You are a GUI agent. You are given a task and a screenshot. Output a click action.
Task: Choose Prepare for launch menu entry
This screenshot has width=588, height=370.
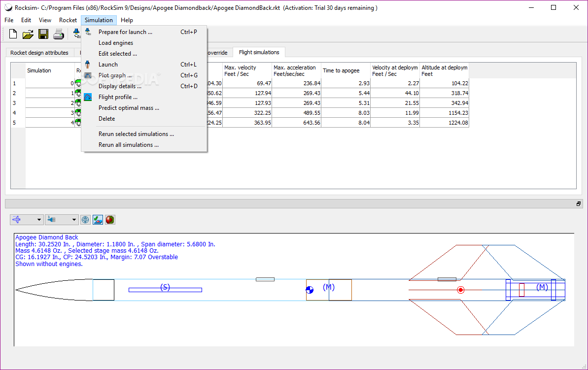pyautogui.click(x=144, y=32)
